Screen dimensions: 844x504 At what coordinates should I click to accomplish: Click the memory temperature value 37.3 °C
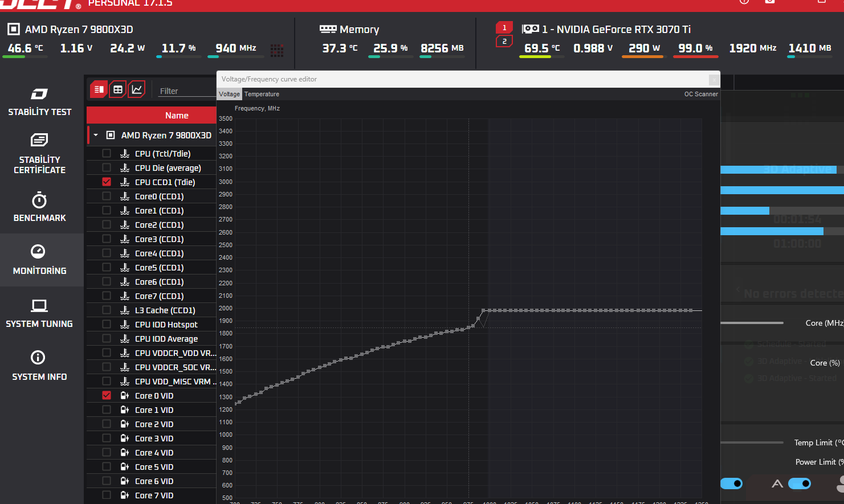click(x=340, y=48)
